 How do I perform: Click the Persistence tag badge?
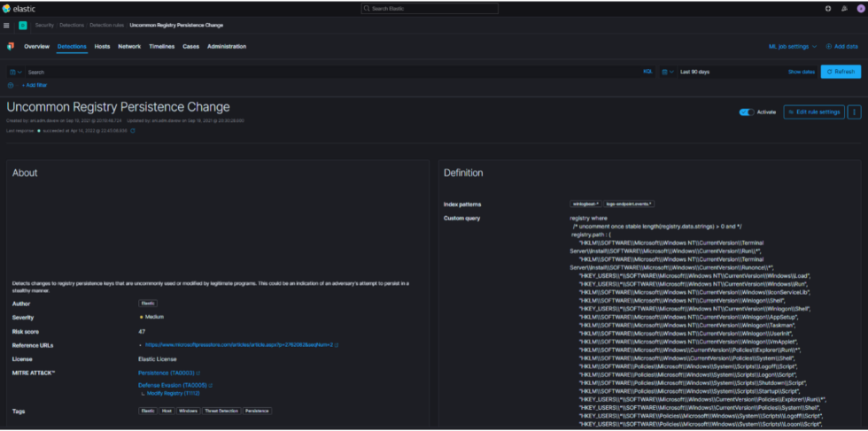point(258,411)
